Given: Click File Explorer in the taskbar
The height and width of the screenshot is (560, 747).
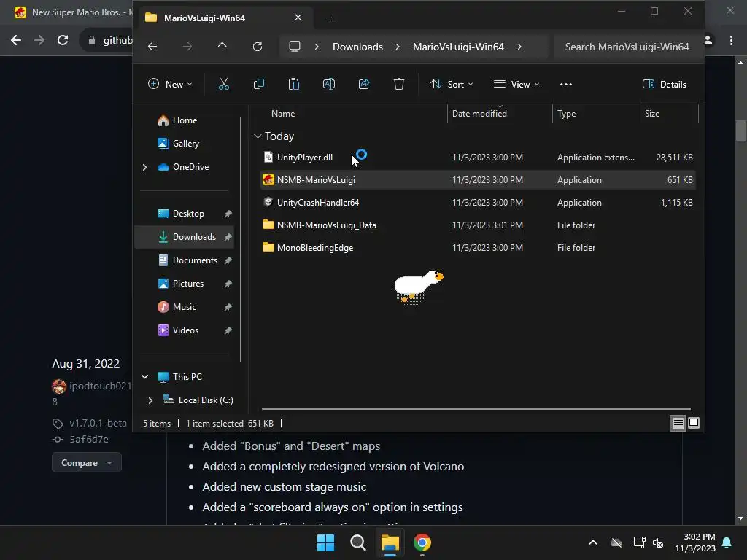Looking at the screenshot, I should tap(390, 542).
